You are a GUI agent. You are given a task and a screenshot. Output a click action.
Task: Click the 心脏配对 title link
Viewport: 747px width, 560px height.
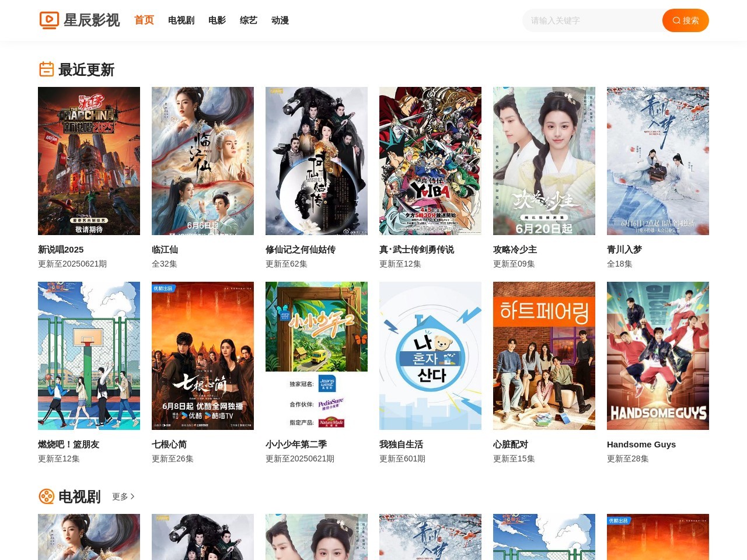pyautogui.click(x=511, y=444)
